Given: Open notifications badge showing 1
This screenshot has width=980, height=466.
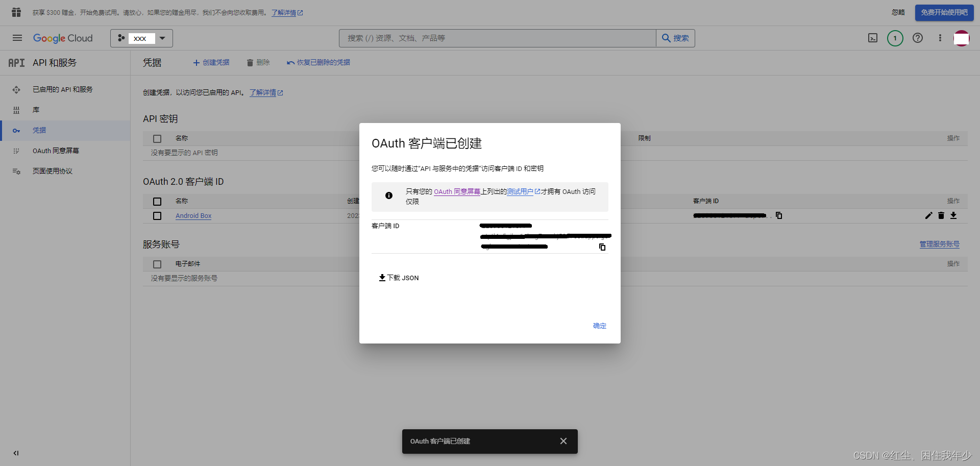Looking at the screenshot, I should point(895,38).
